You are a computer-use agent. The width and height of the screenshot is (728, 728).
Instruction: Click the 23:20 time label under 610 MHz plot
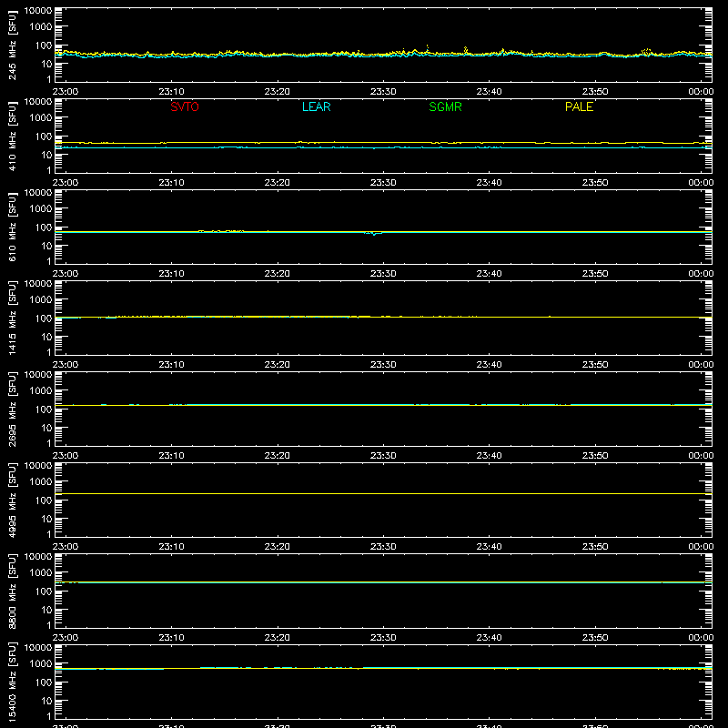[x=278, y=274]
